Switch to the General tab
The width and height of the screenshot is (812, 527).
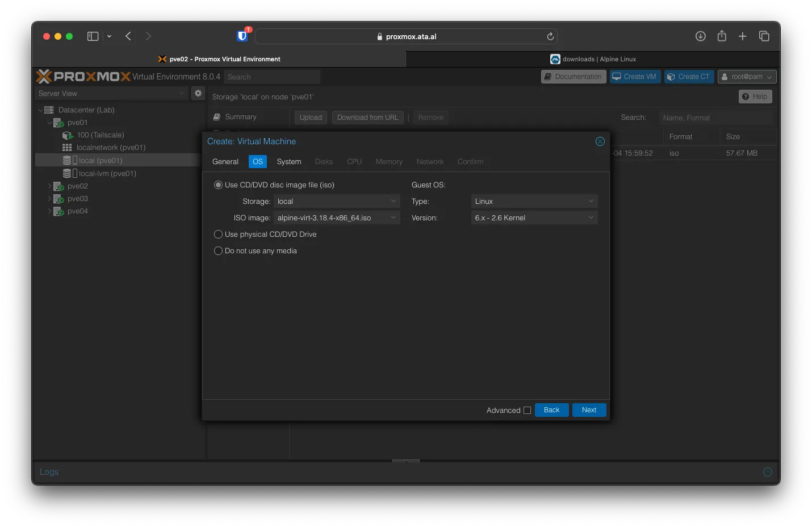225,162
